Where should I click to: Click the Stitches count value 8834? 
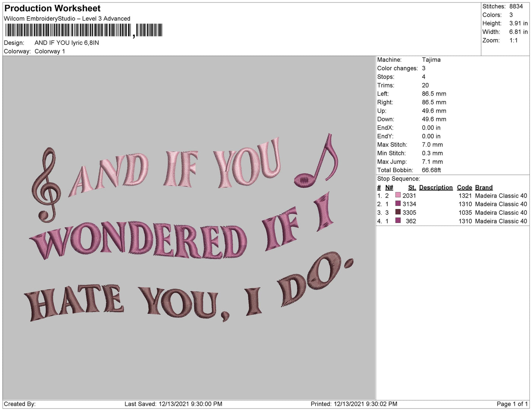516,6
